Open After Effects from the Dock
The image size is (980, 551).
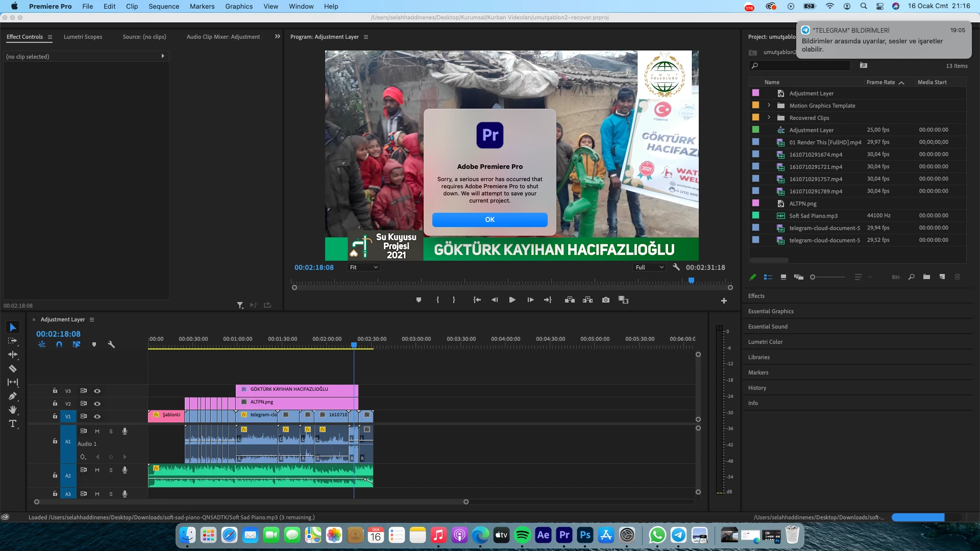click(x=543, y=535)
